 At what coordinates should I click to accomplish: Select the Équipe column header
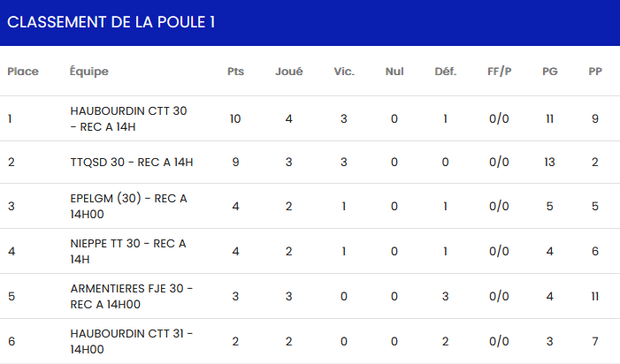(x=88, y=72)
